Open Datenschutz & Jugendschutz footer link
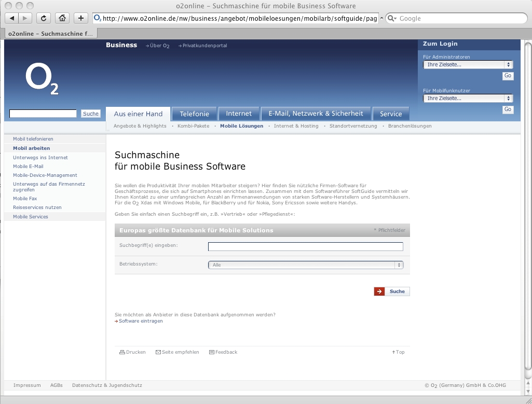The height and width of the screenshot is (404, 532). tap(107, 385)
